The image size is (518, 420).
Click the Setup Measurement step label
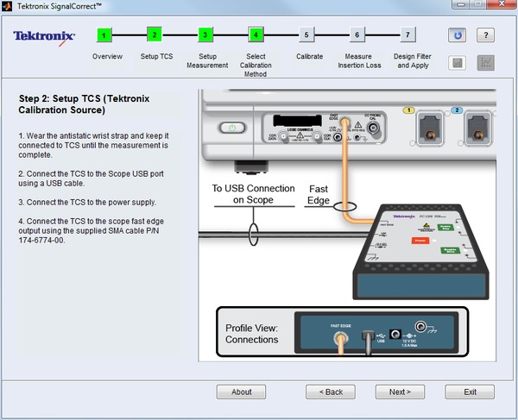pyautogui.click(x=207, y=61)
